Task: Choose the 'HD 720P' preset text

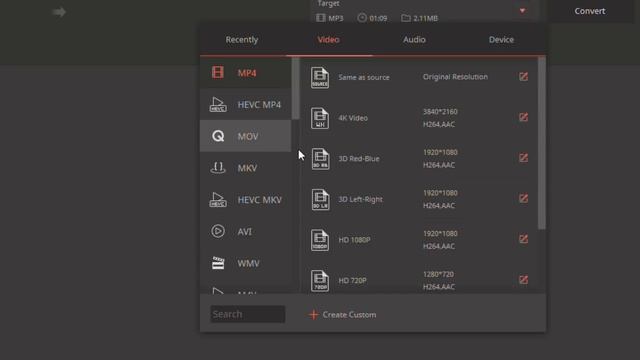Action: pyautogui.click(x=352, y=280)
